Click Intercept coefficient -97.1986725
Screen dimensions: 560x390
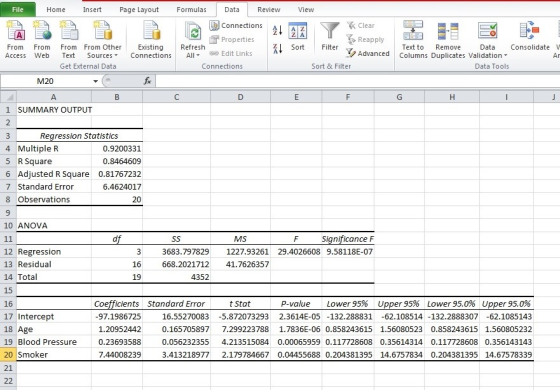coord(117,317)
